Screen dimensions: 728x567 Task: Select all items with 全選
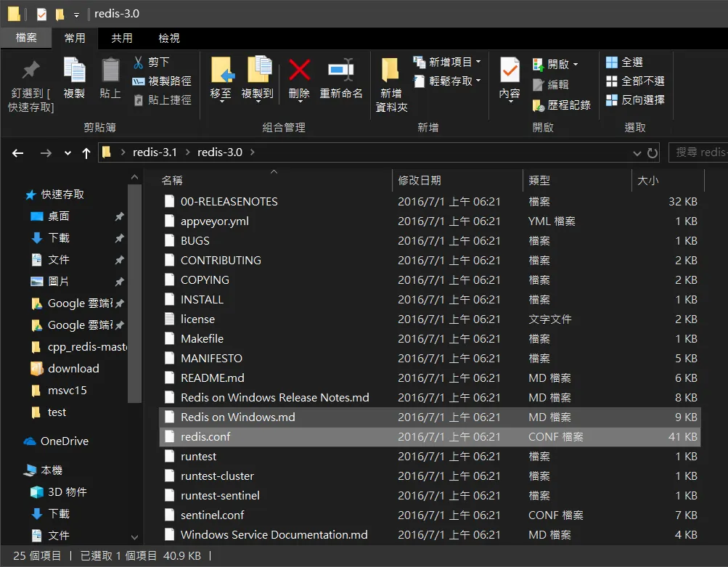point(624,62)
